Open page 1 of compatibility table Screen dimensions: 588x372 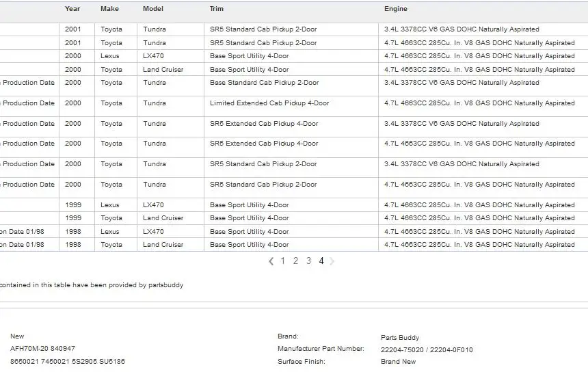pyautogui.click(x=283, y=261)
